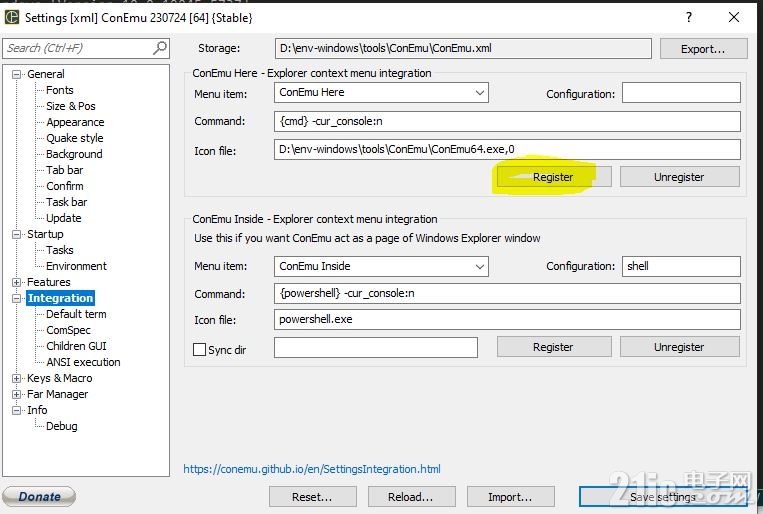Select the Info tree item
Screen dimensions: 763x514
pyautogui.click(x=37, y=410)
